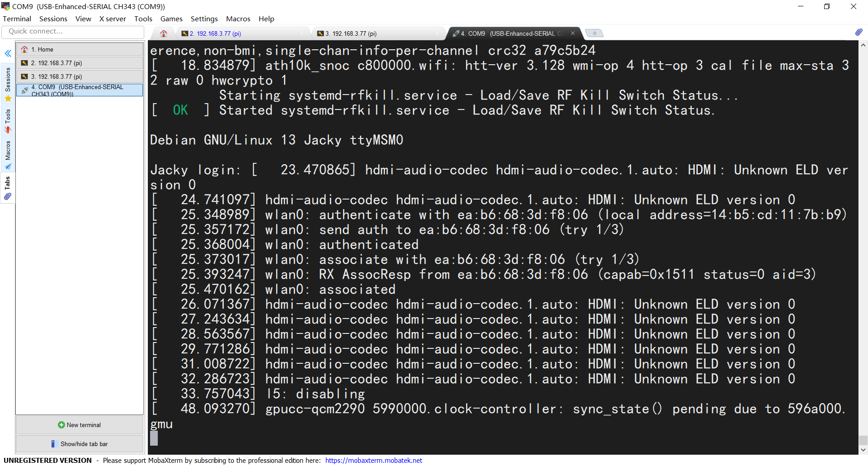Screen dimensions: 868x466
Task: Click the Quick connect input field
Action: tap(73, 32)
